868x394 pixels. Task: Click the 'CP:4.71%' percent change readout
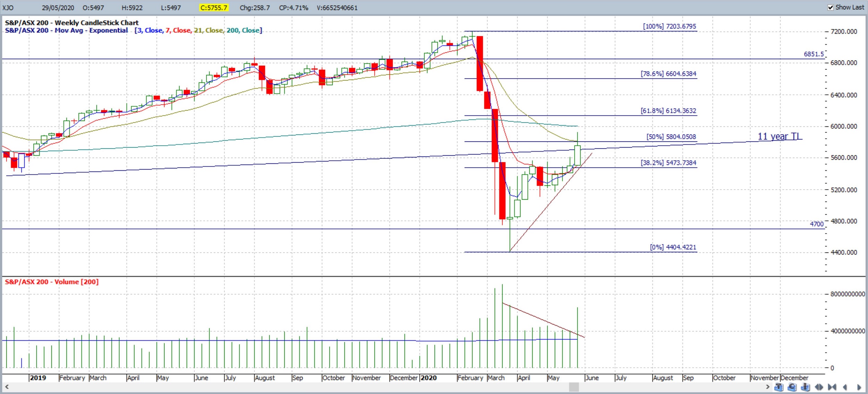click(x=293, y=8)
